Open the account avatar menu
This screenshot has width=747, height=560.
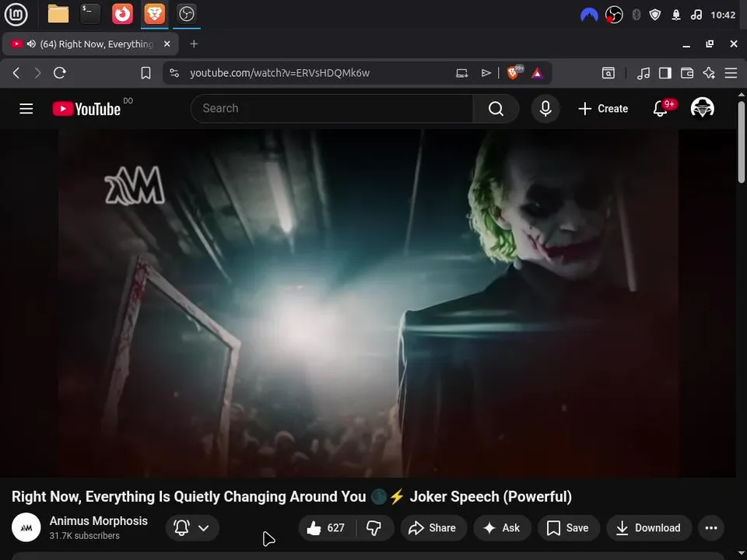(702, 109)
